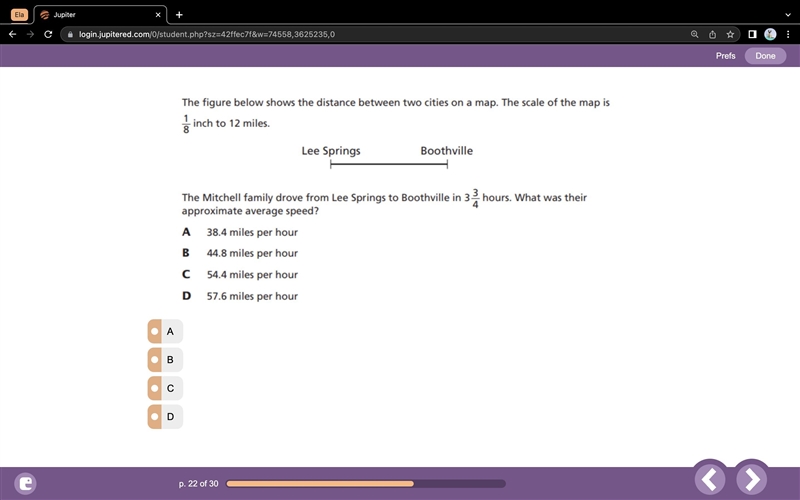The height and width of the screenshot is (500, 800).
Task: Open the tab search dropdown chevron
Action: point(788,15)
